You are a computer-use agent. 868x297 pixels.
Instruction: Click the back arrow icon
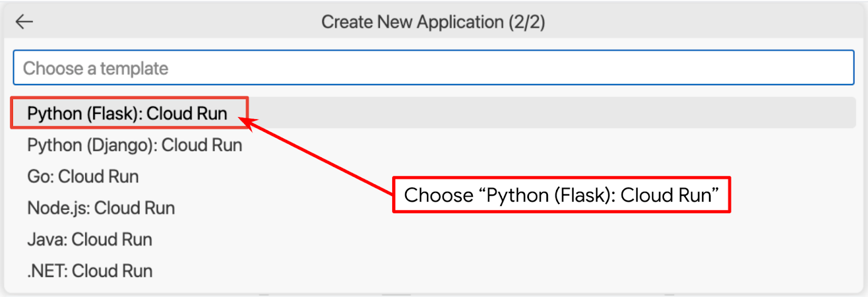tap(24, 22)
